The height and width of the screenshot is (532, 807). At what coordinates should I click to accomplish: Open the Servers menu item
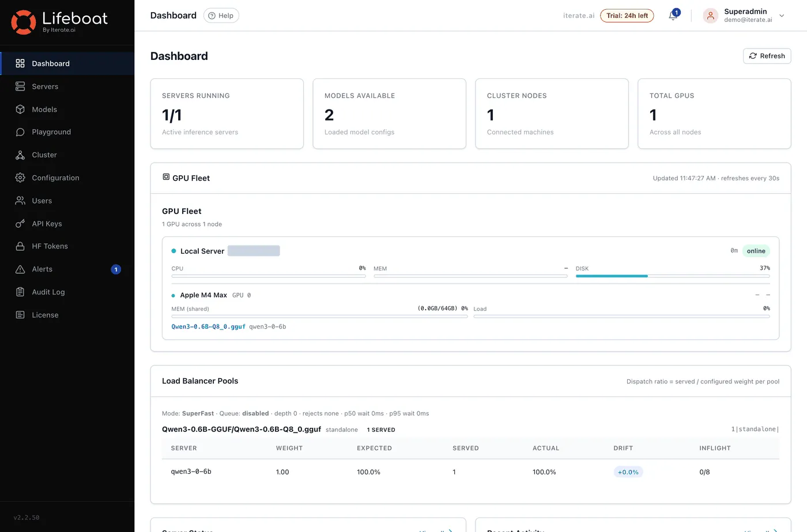67,86
